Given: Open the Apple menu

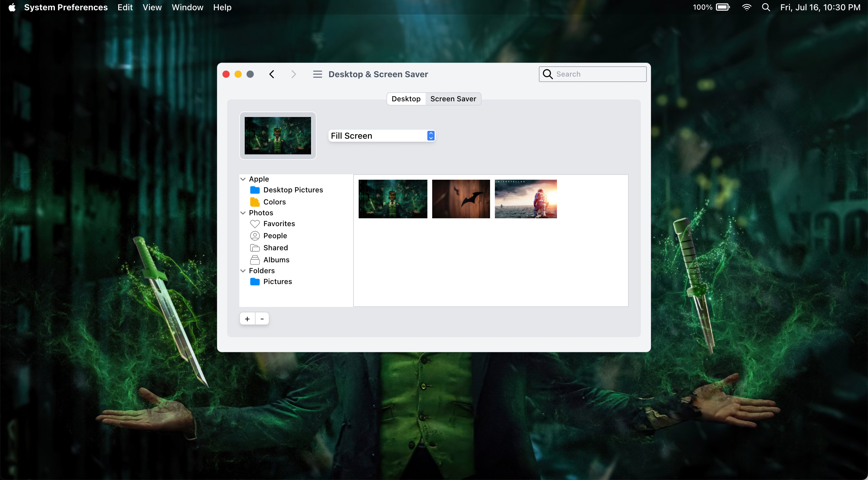Looking at the screenshot, I should [12, 7].
